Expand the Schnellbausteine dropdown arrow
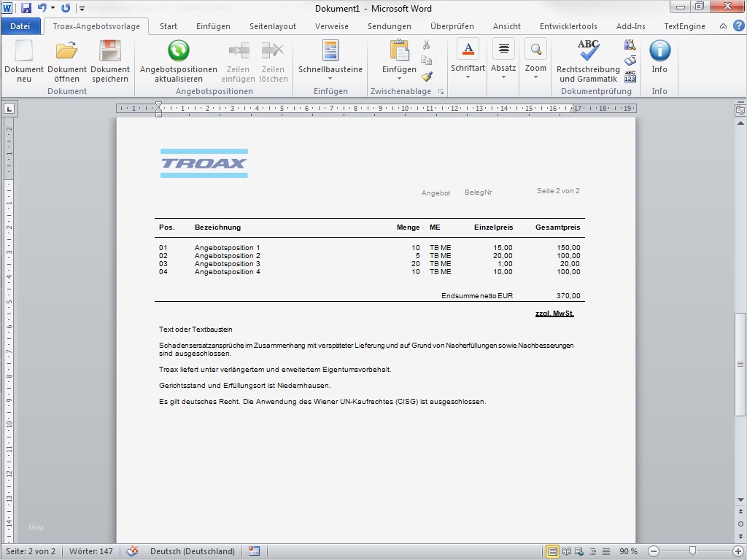Screen dimensions: 747x560 point(330,78)
